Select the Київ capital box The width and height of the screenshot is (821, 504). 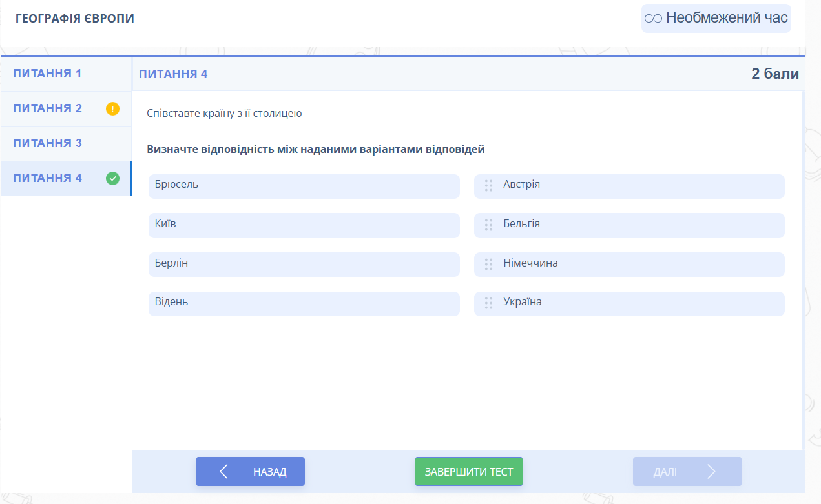tap(304, 225)
